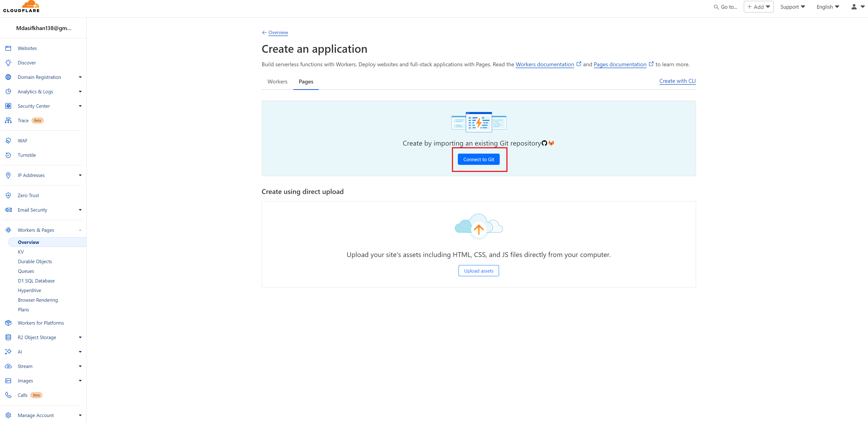This screenshot has height=423, width=868.
Task: Click the Connect to Git button
Action: click(x=478, y=160)
